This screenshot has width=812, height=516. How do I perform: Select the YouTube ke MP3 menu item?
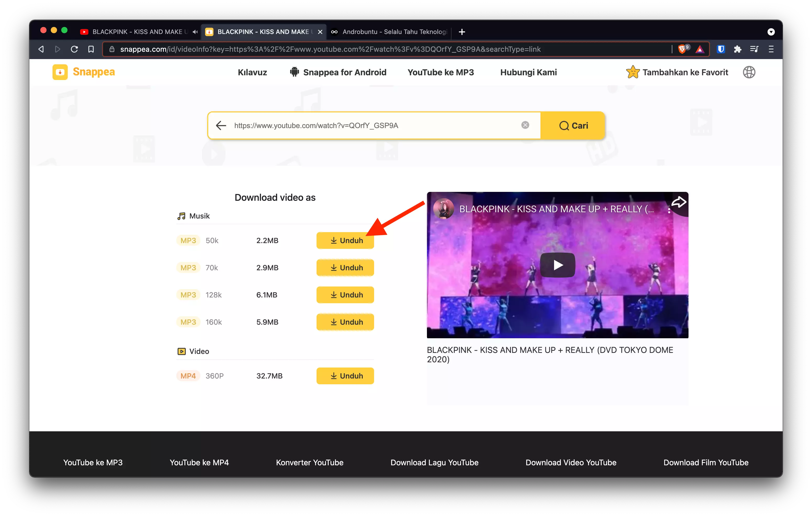click(x=441, y=72)
